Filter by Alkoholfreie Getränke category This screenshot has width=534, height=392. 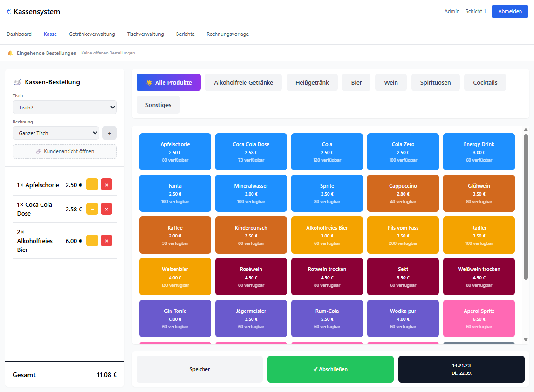[x=244, y=82]
